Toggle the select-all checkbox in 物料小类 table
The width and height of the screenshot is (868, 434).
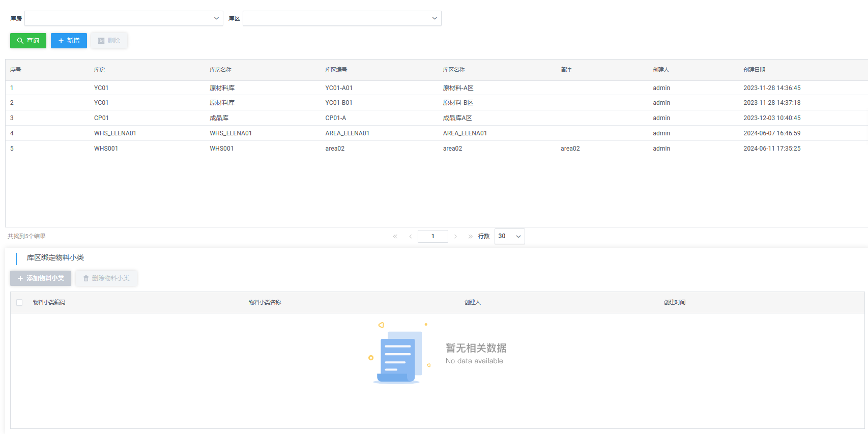[19, 302]
